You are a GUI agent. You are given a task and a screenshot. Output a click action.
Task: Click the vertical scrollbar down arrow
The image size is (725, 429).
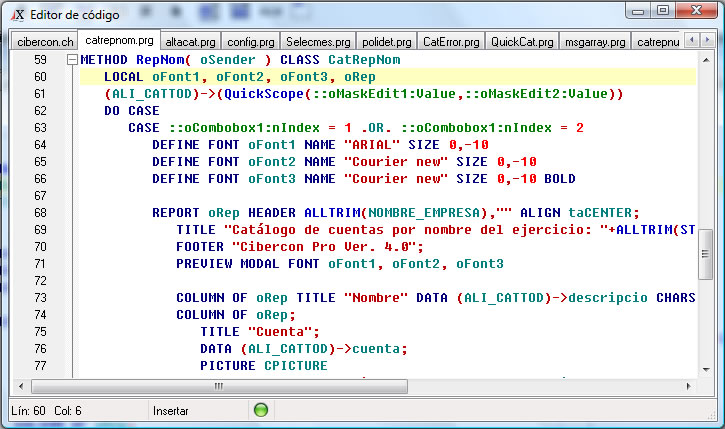[x=705, y=367]
